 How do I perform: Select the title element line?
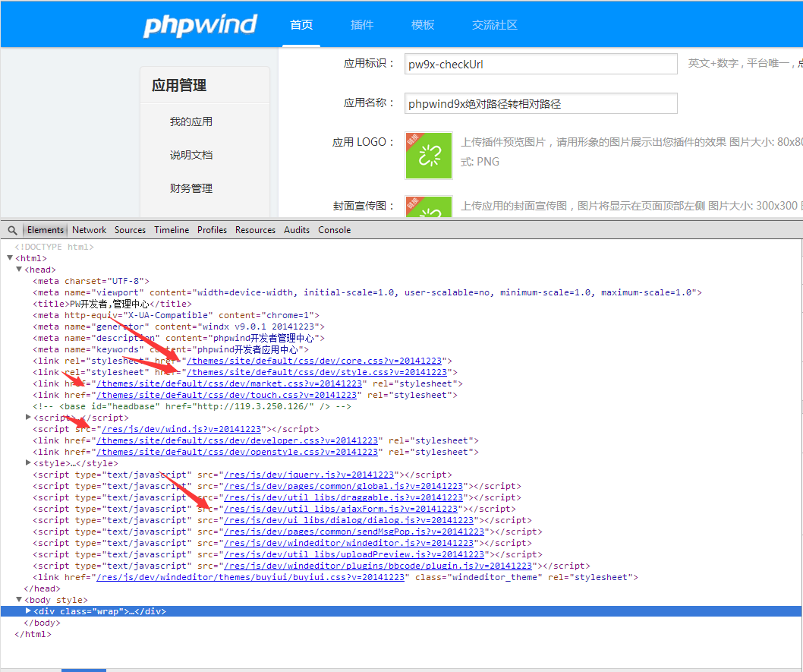coord(112,304)
